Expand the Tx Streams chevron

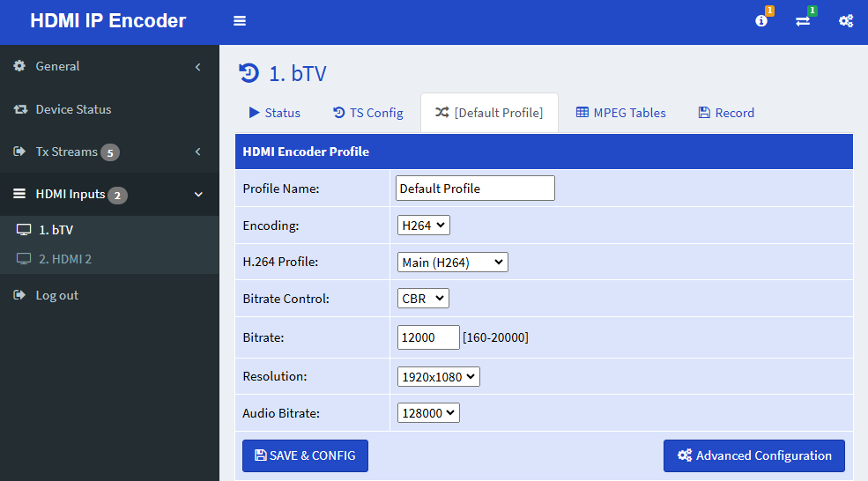[x=197, y=152]
